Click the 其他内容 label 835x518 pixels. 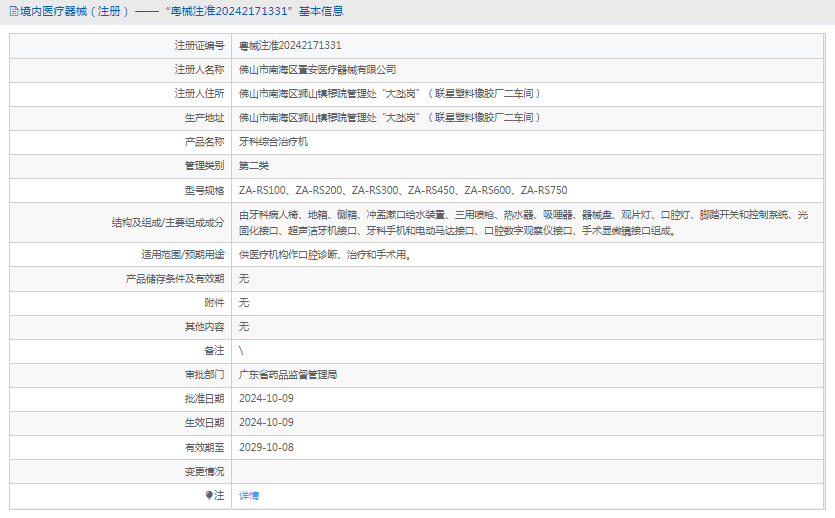click(204, 327)
